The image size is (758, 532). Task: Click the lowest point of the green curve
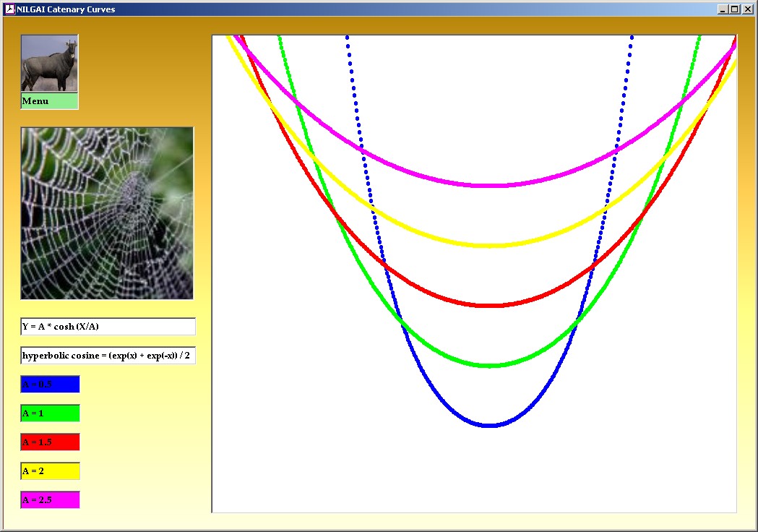[490, 366]
